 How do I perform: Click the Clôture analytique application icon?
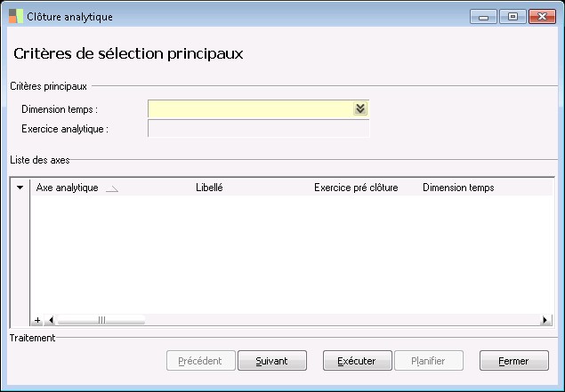[x=16, y=17]
